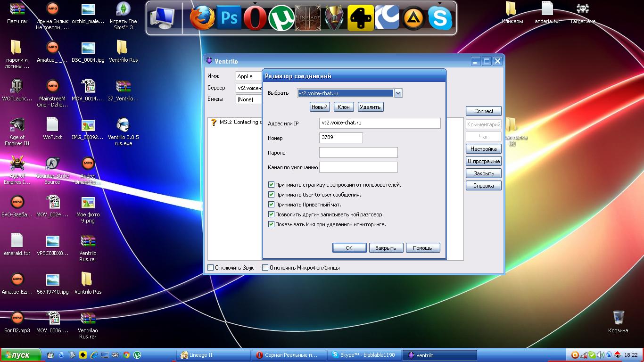This screenshot has width=644, height=362.
Task: Open the AIMP player dock icon
Action: point(413,18)
